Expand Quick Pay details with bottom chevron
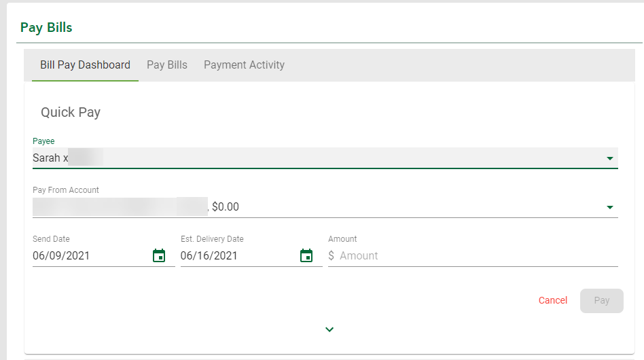 pyautogui.click(x=329, y=329)
